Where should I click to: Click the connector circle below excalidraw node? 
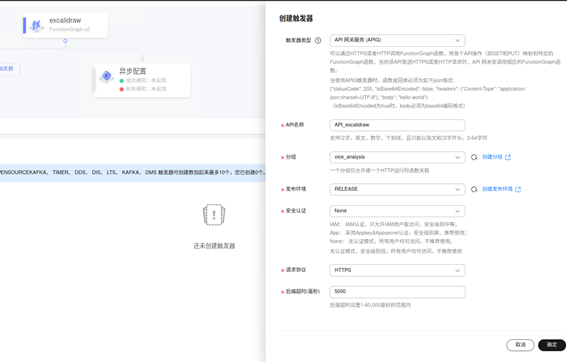pyautogui.click(x=65, y=41)
